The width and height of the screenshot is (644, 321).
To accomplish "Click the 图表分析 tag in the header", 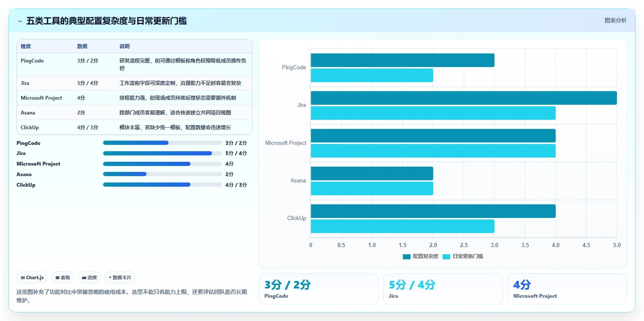I will pos(615,20).
